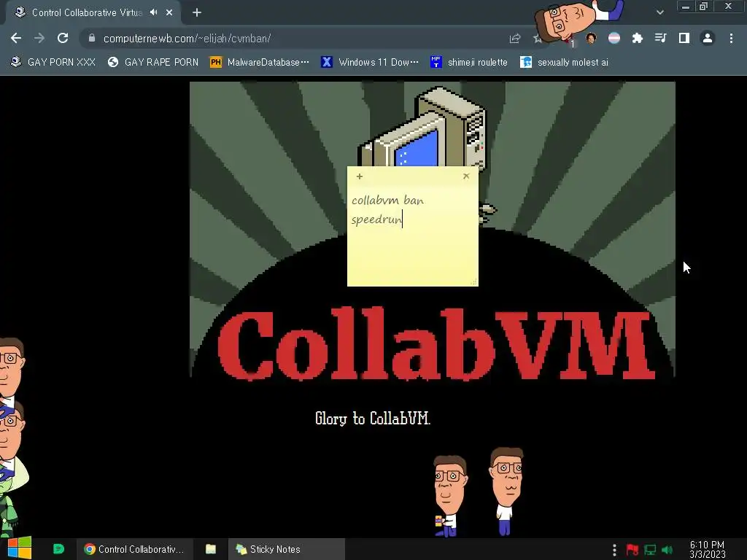
Task: Open the clock showing 6:10 PM
Action: click(x=707, y=550)
